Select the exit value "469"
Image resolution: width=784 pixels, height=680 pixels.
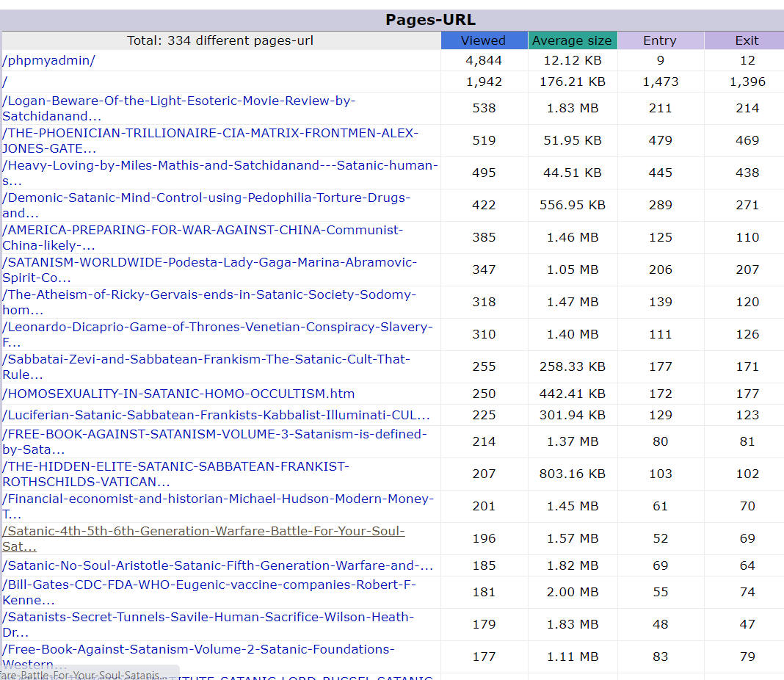coord(747,140)
